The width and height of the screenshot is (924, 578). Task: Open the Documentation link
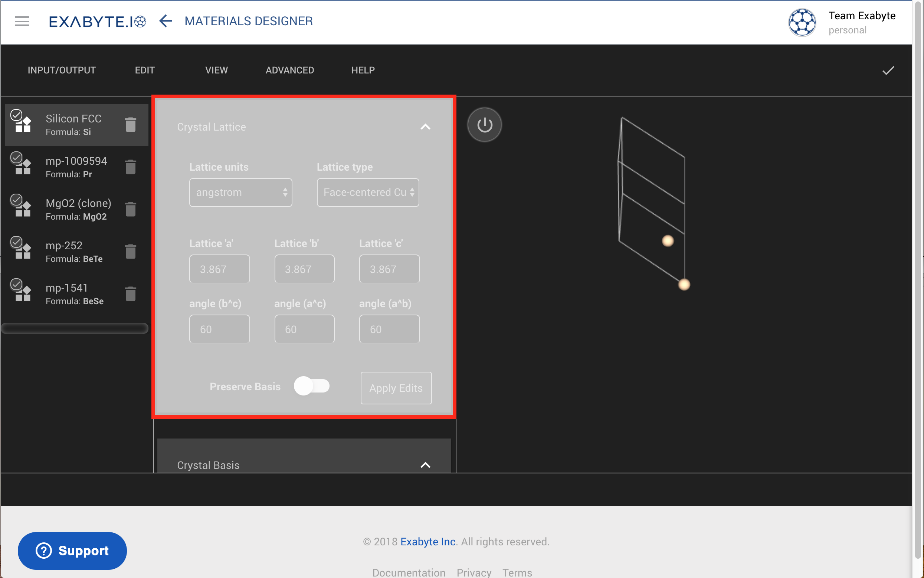coord(408,572)
